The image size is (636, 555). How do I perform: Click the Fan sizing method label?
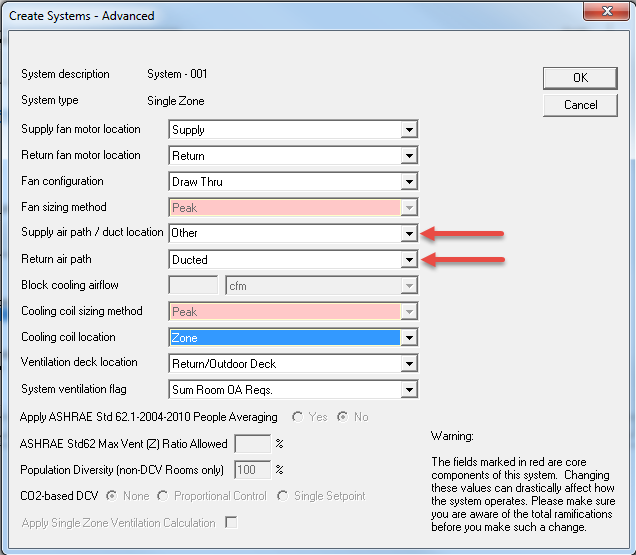tap(64, 207)
